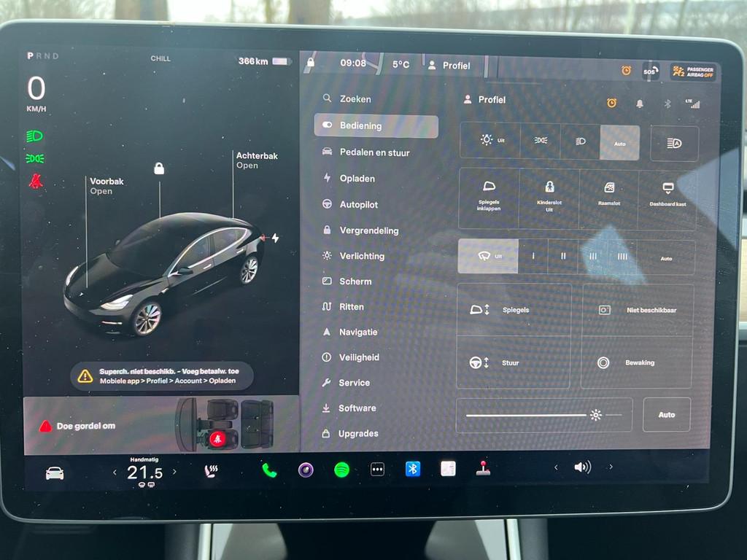Open the Bluetooth app in bottom bar
This screenshot has width=747, height=560.
point(413,469)
